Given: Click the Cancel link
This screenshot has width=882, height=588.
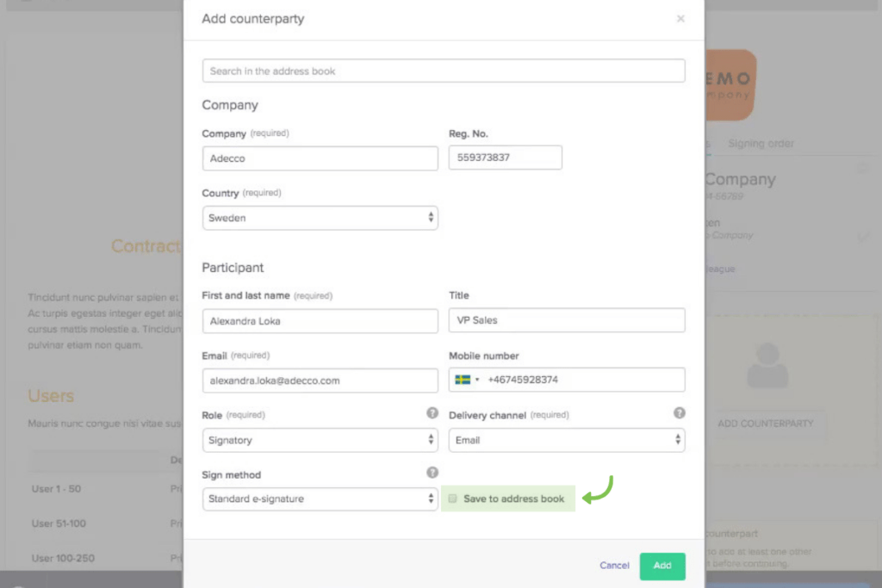Looking at the screenshot, I should click(614, 566).
